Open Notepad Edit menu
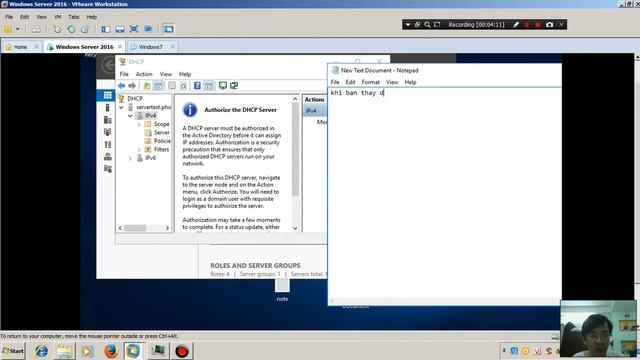640x360 pixels. 350,82
